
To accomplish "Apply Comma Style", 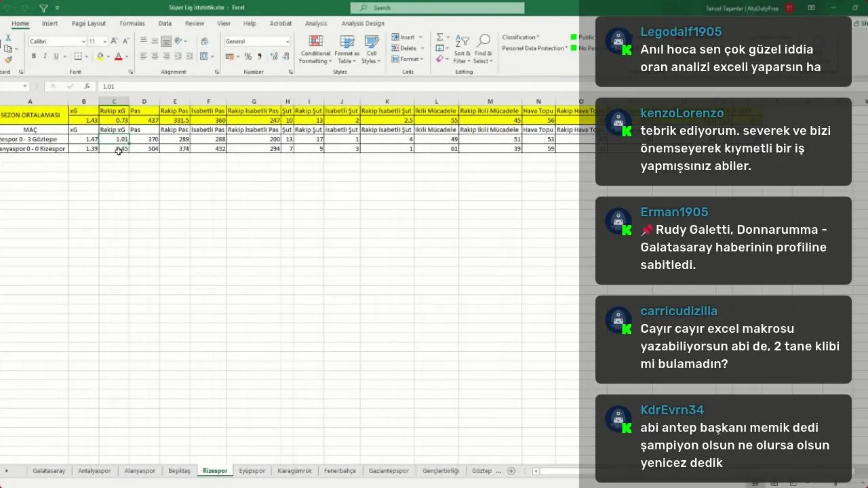I will (259, 56).
